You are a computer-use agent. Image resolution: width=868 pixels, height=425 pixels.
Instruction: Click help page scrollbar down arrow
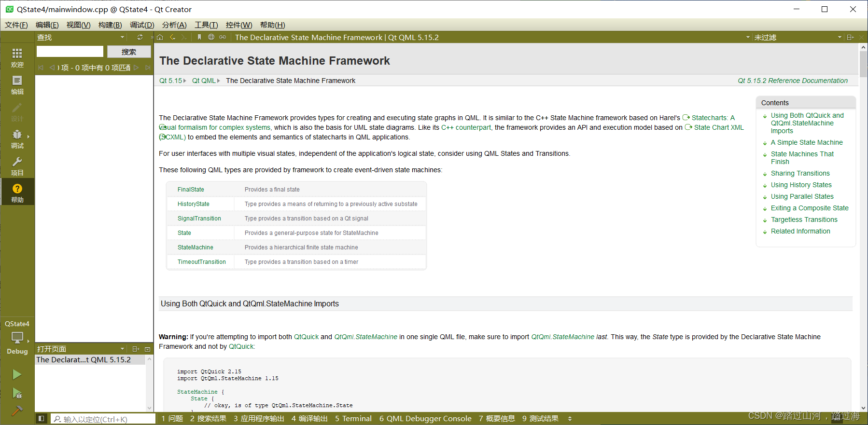(863, 408)
